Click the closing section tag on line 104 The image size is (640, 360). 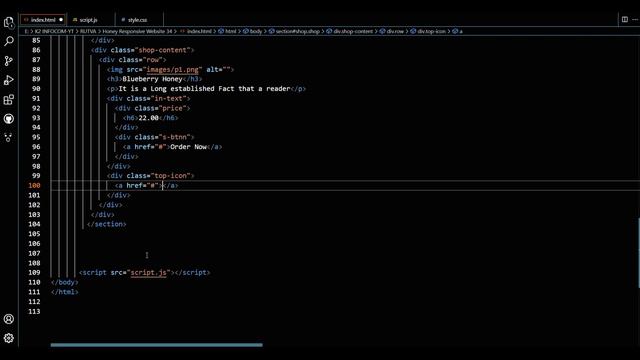click(x=107, y=224)
